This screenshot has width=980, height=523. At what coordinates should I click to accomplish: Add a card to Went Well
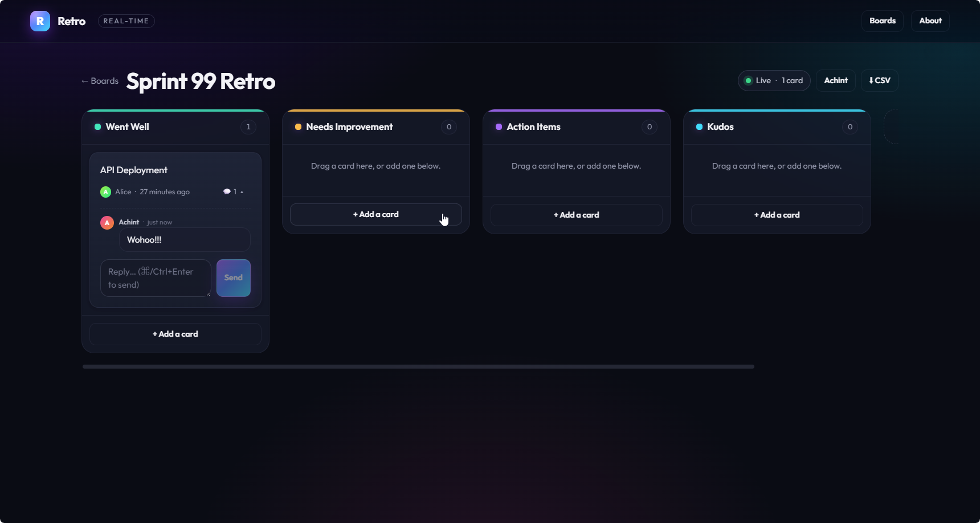coord(175,334)
